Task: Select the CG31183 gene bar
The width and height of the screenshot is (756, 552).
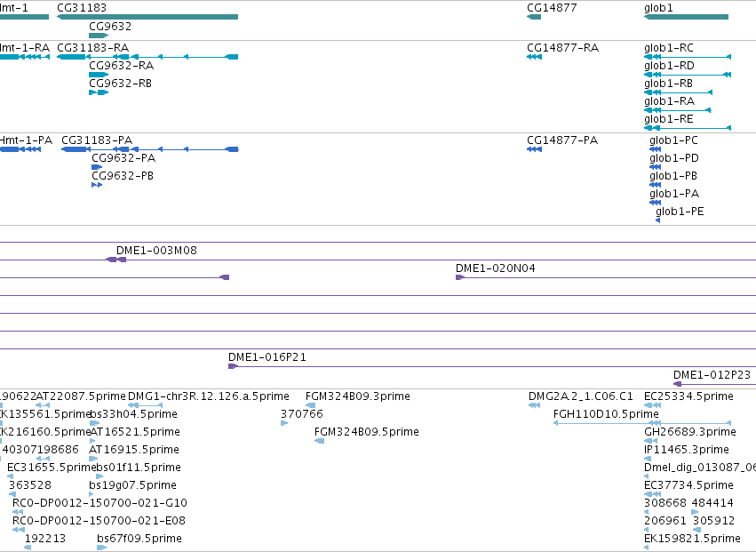Action: 147,17
